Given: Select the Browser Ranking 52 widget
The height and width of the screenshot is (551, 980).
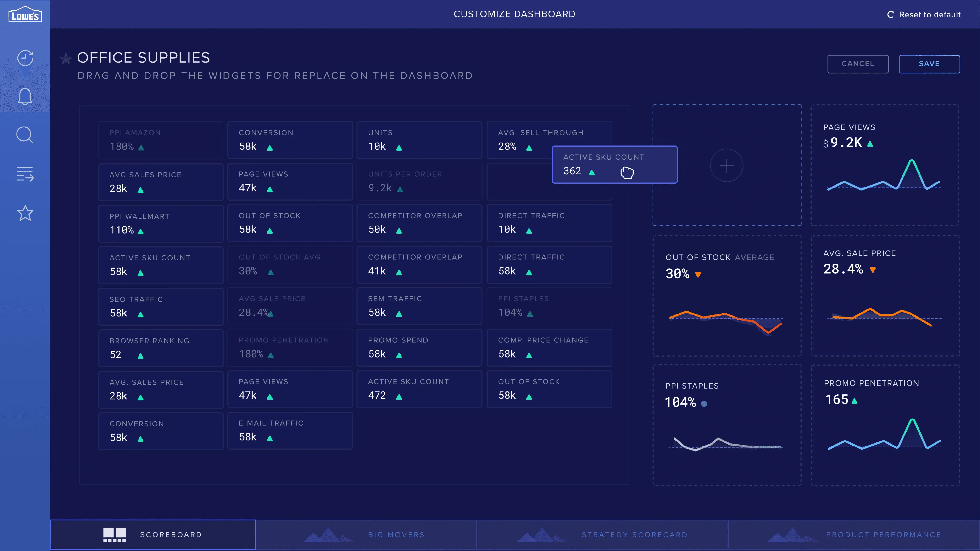Looking at the screenshot, I should [x=161, y=348].
